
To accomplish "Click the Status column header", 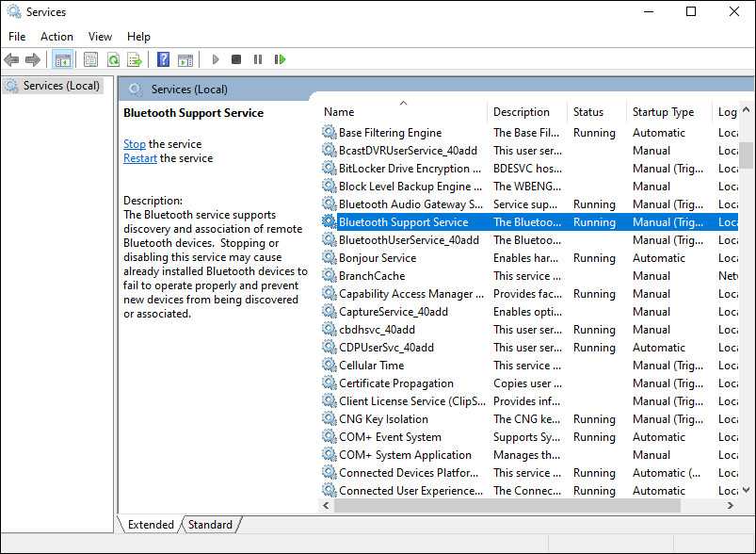I will [588, 111].
